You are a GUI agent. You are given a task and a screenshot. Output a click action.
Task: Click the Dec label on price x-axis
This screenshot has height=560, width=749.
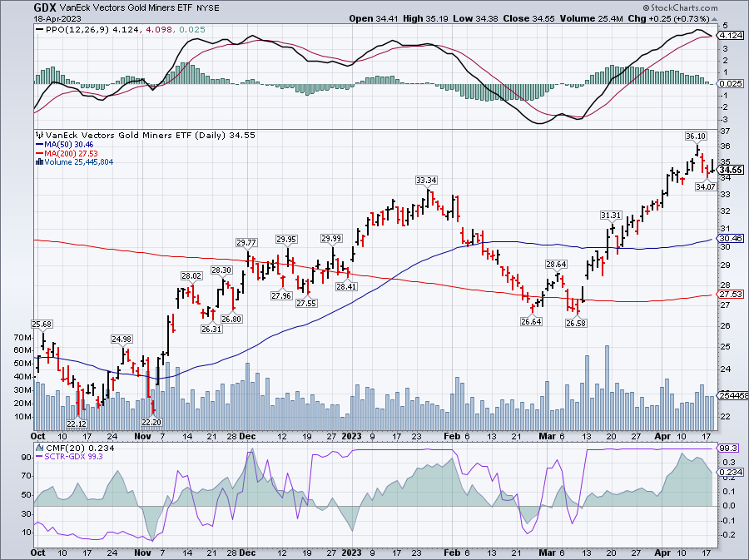pyautogui.click(x=247, y=436)
